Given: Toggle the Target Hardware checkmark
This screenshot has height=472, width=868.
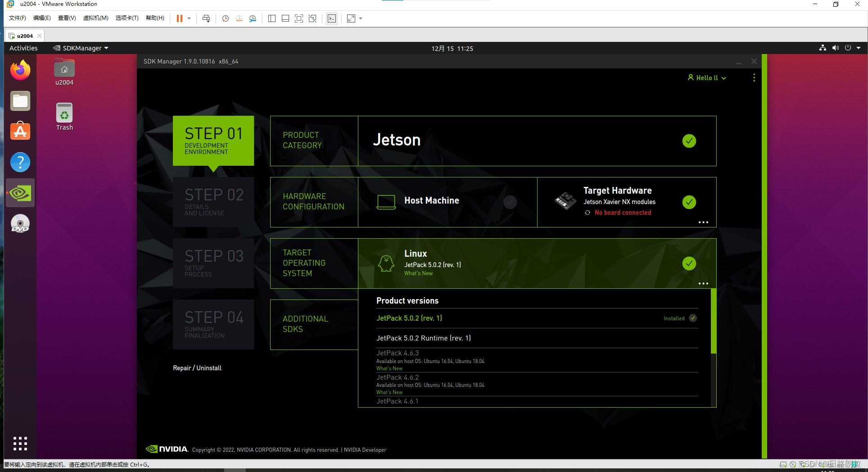Looking at the screenshot, I should (689, 202).
